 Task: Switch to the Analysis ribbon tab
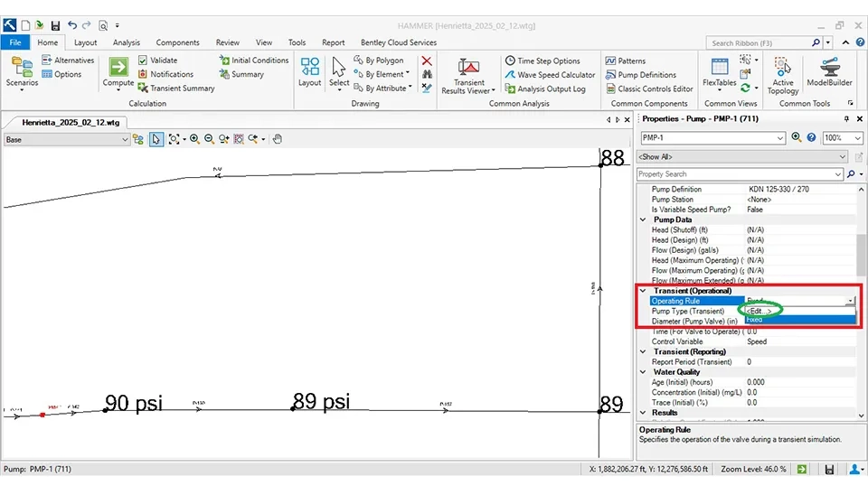click(x=126, y=42)
